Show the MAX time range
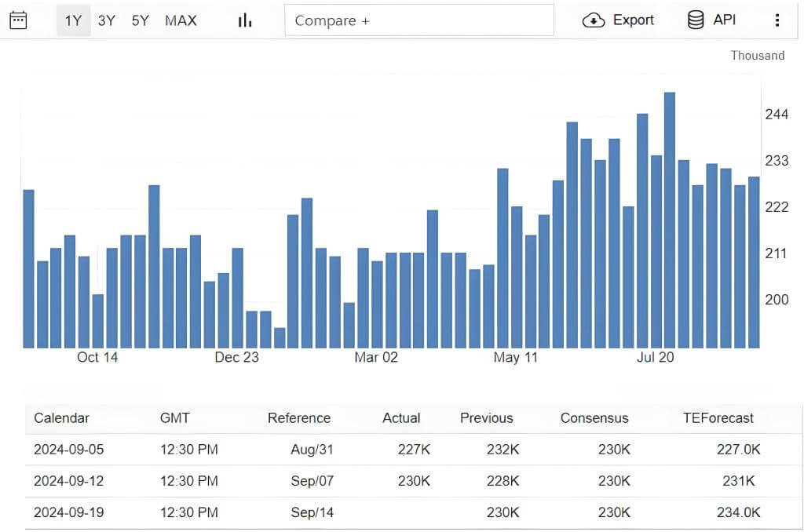 coord(181,20)
